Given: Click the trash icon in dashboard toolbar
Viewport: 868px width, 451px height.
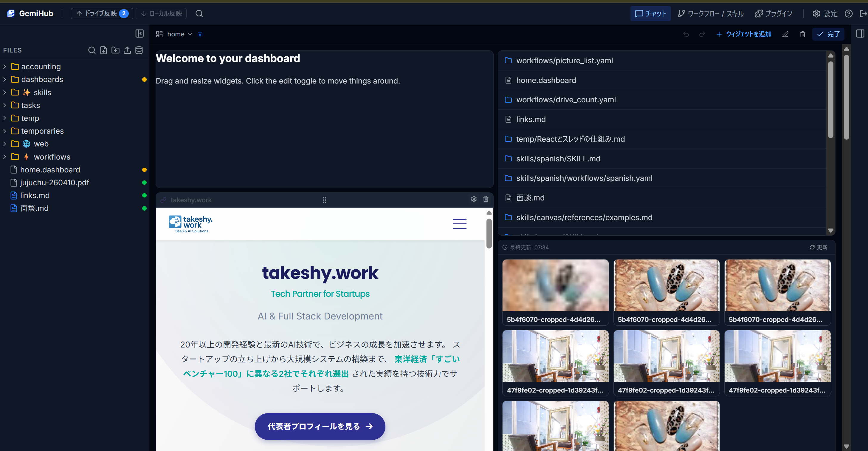Looking at the screenshot, I should pyautogui.click(x=802, y=34).
